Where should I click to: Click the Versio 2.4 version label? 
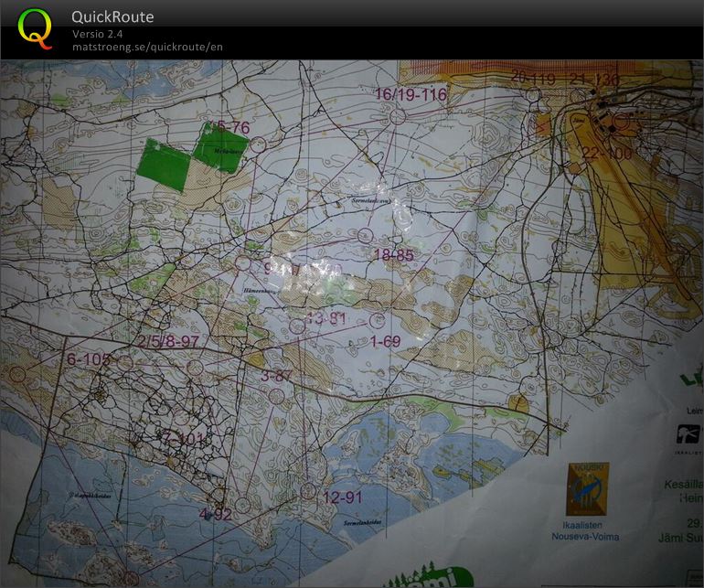(98, 34)
